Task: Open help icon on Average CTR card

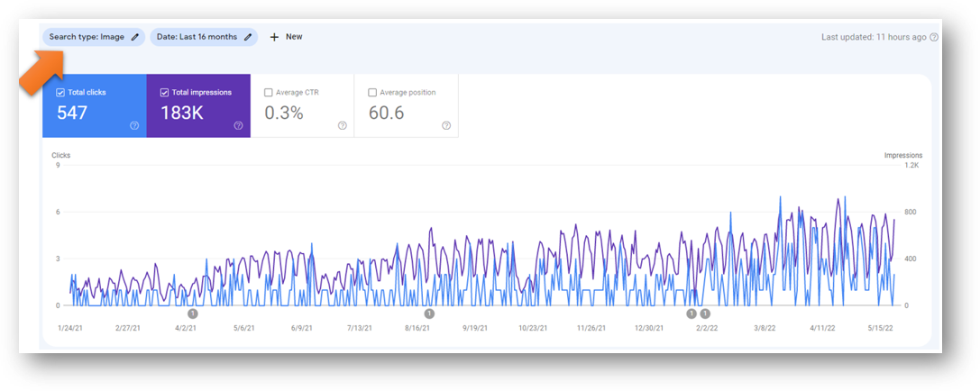Action: point(342,125)
